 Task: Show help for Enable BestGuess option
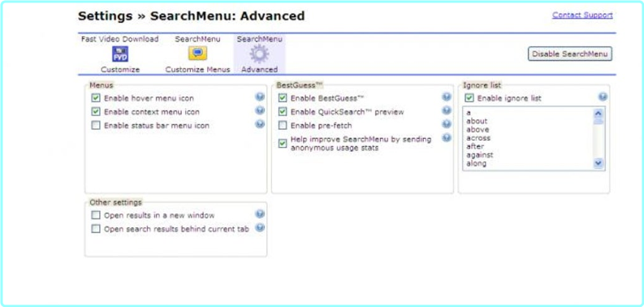[447, 97]
